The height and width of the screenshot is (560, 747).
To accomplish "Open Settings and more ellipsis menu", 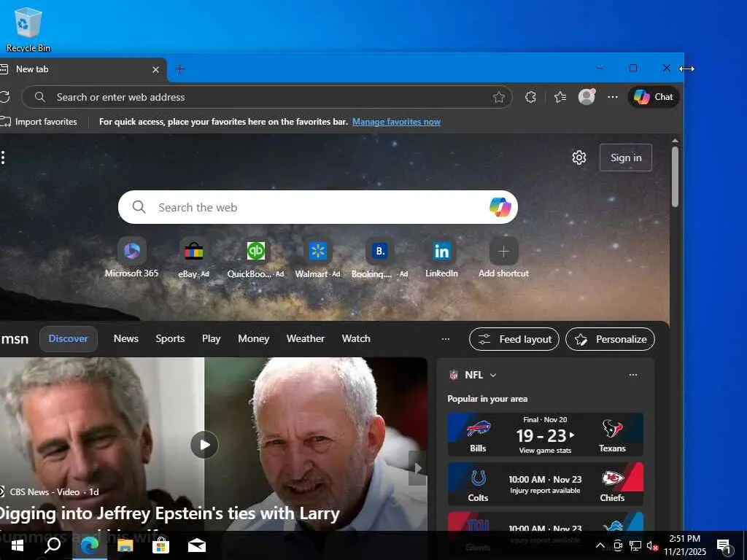I will click(x=613, y=97).
